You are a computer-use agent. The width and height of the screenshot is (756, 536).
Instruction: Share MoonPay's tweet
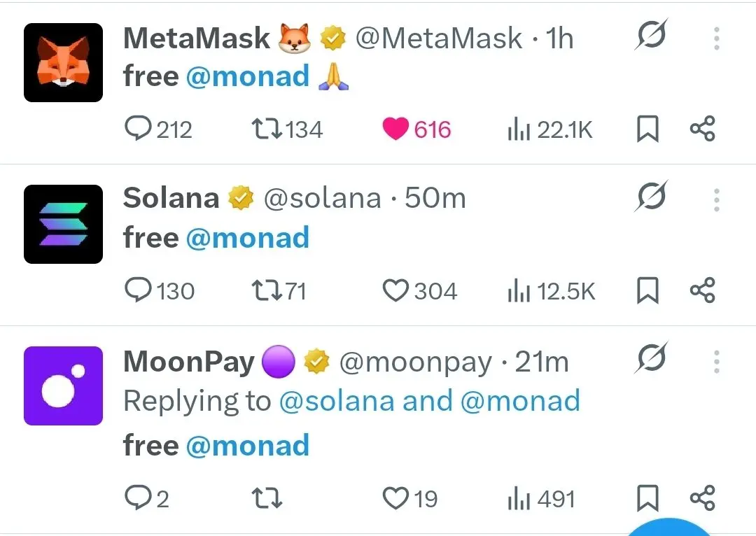coord(703,498)
